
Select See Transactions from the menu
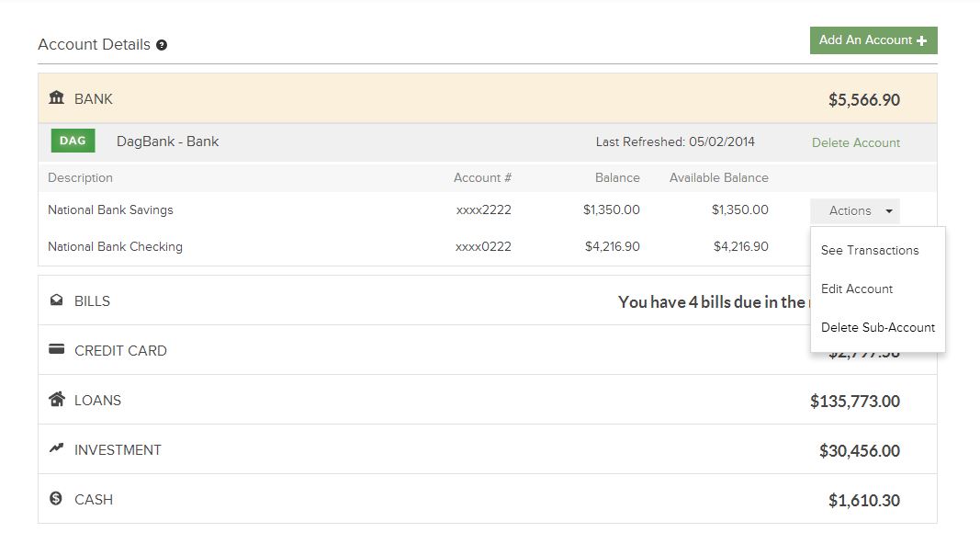[x=869, y=250]
